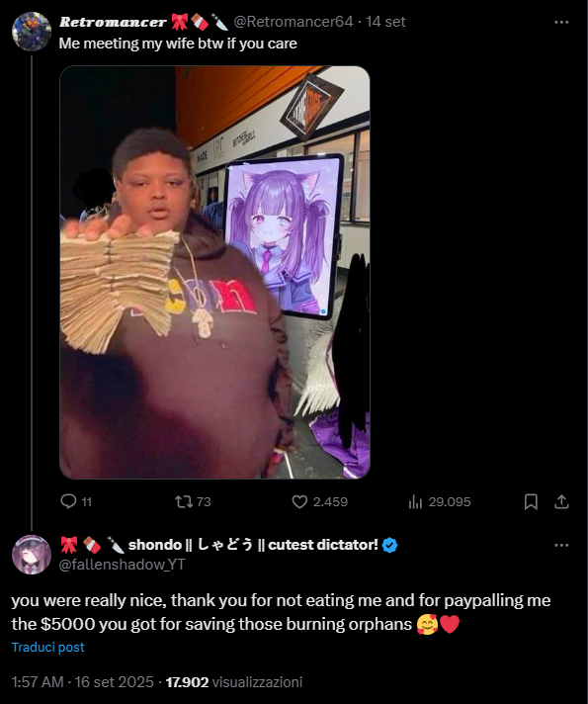Click the share icon on Retromancer's post
The width and height of the screenshot is (588, 704).
[561, 501]
